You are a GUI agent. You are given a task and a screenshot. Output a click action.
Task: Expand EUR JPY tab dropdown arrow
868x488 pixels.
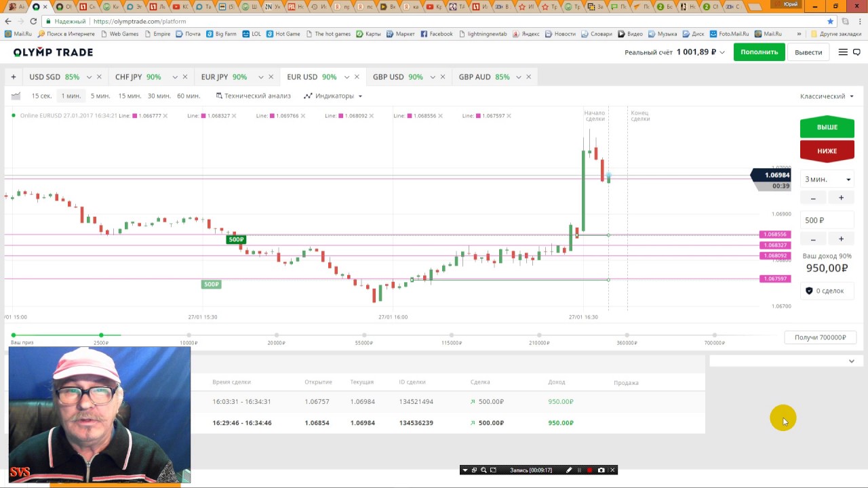[x=260, y=77]
